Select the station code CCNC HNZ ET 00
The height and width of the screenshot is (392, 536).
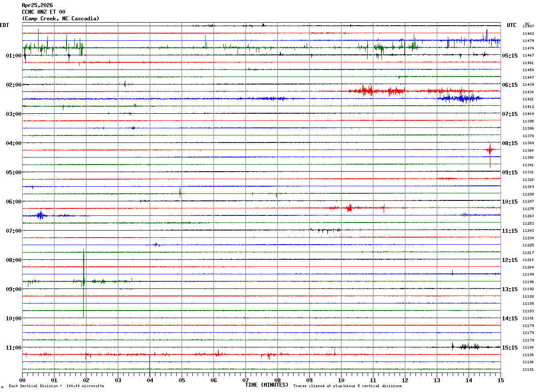click(43, 12)
